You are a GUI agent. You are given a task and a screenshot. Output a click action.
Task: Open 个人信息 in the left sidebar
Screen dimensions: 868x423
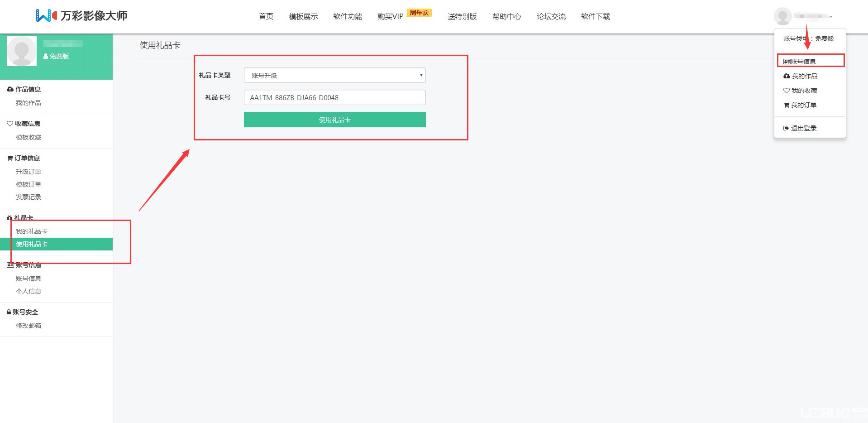(x=29, y=291)
